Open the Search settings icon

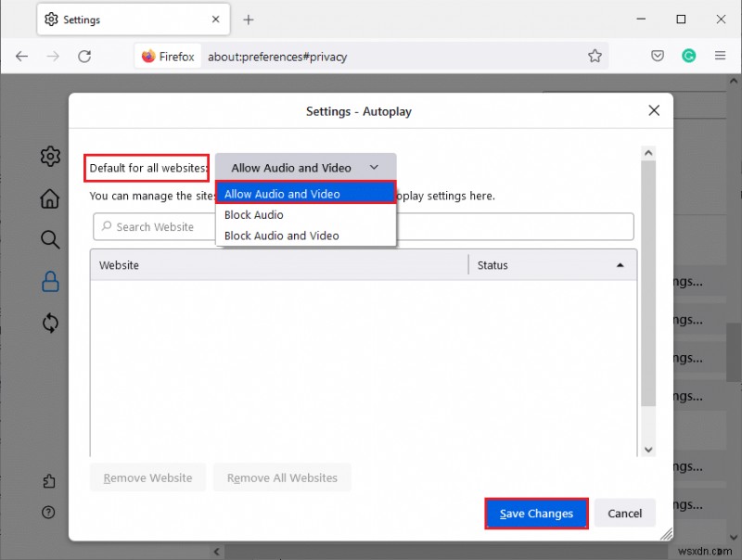[50, 239]
